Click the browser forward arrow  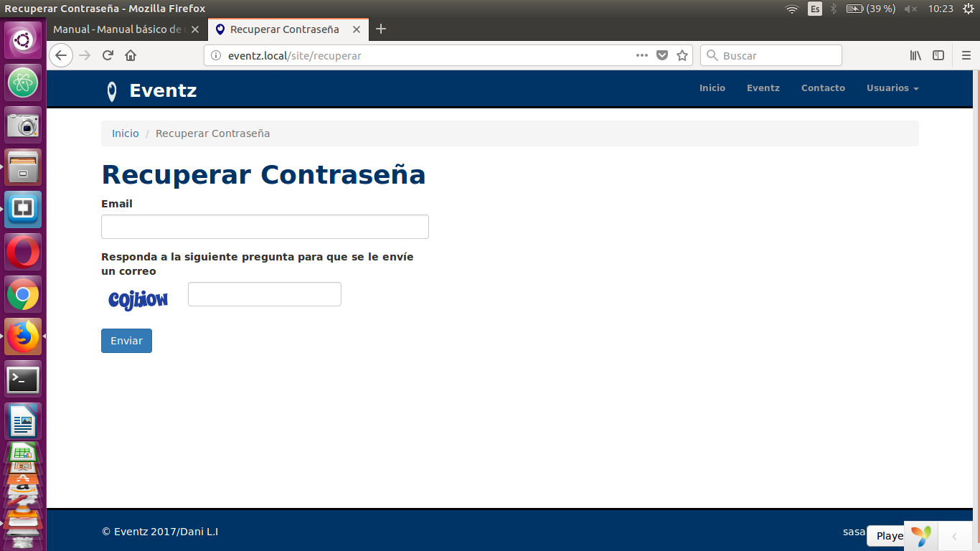[x=85, y=55]
